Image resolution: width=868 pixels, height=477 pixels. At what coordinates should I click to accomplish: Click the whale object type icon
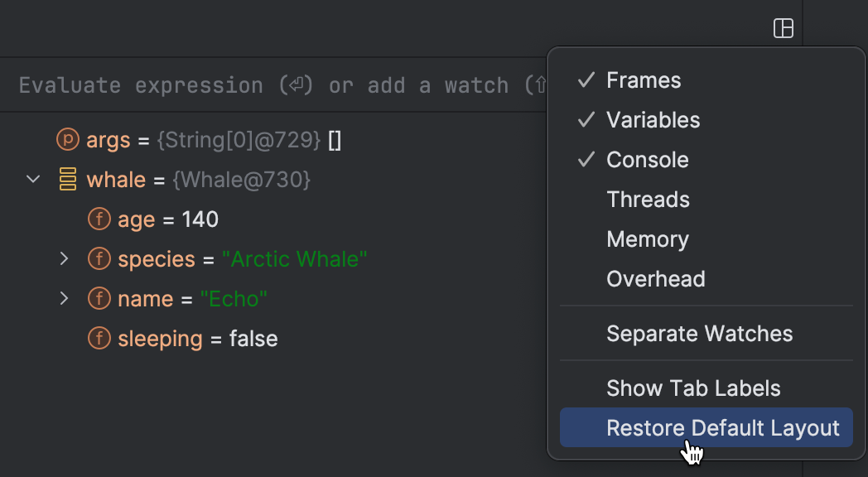(x=67, y=179)
